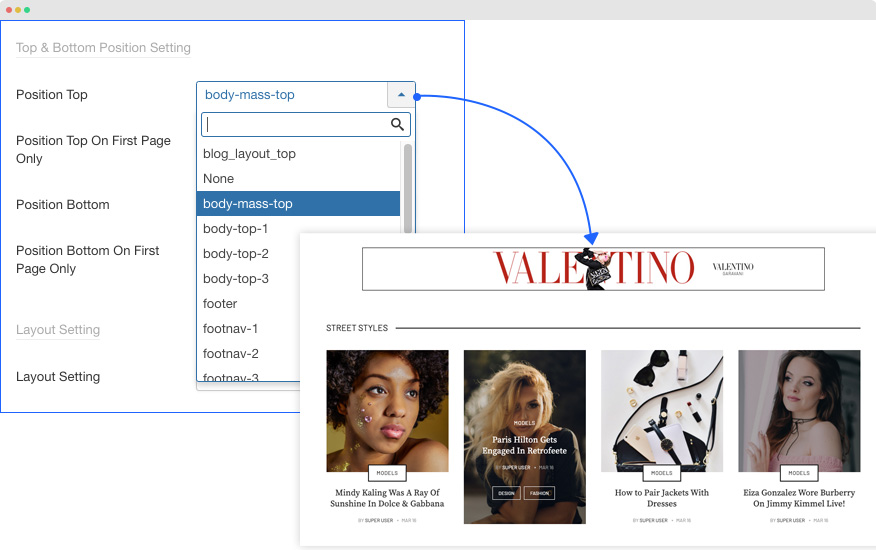The width and height of the screenshot is (876, 550).
Task: Click the yellow minimize window button
Action: pos(18,10)
